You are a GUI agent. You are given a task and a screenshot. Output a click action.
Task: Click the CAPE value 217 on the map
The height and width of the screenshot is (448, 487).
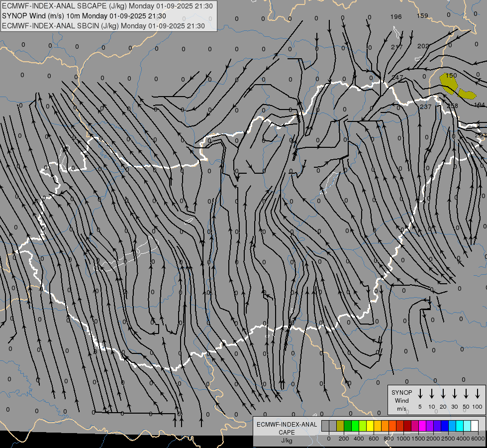[x=396, y=47]
